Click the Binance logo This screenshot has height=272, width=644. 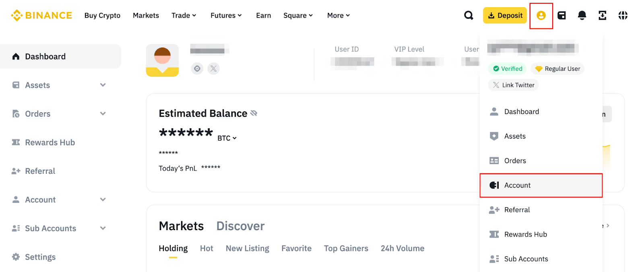click(x=41, y=15)
